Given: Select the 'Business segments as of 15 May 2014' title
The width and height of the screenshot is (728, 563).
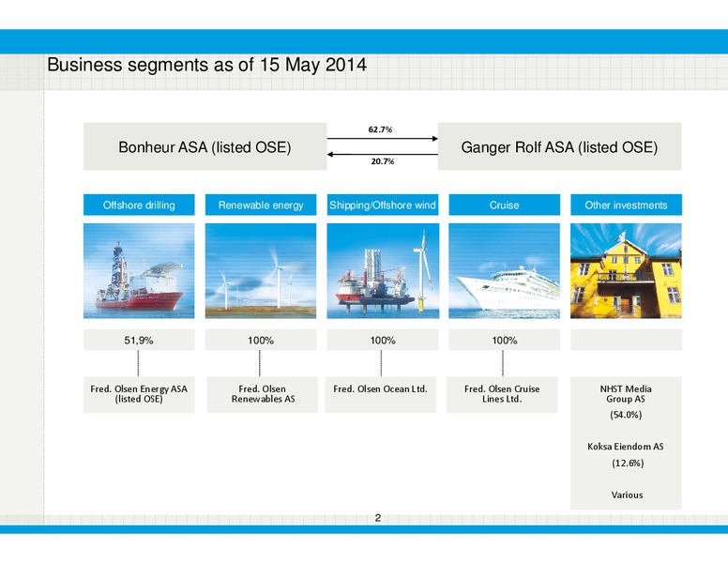Looking at the screenshot, I should pos(206,65).
